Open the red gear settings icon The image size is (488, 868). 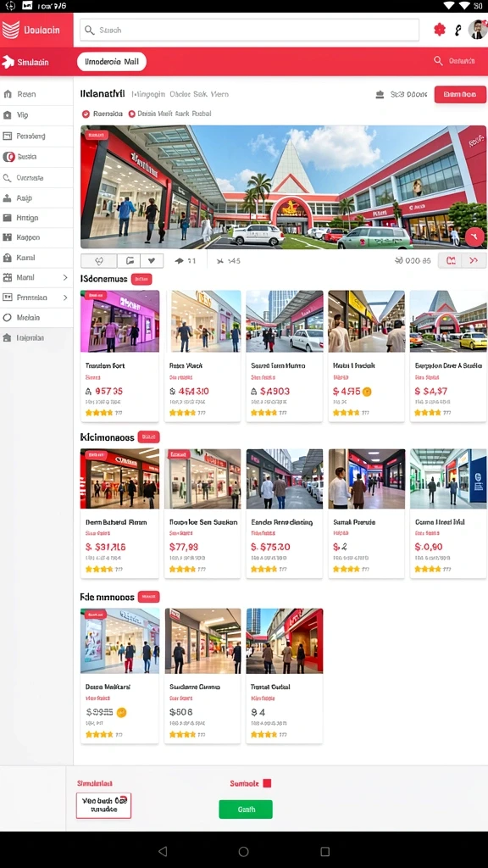[440, 30]
